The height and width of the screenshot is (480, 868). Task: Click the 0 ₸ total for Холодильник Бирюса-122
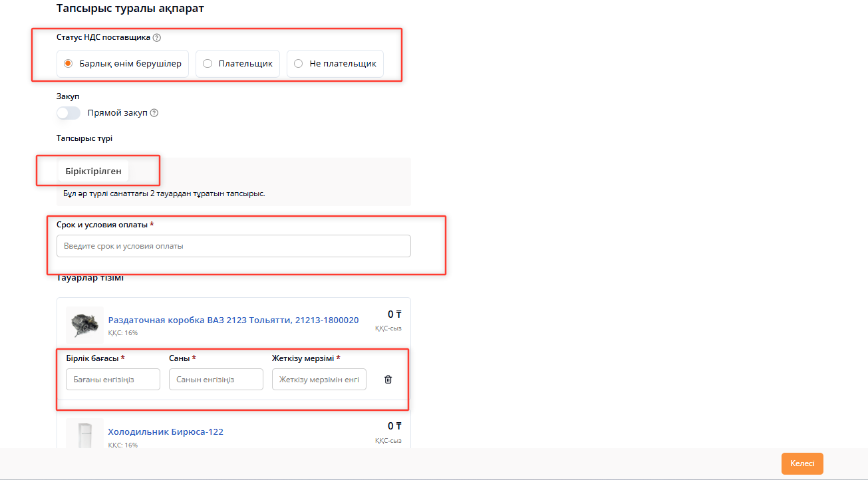[394, 426]
